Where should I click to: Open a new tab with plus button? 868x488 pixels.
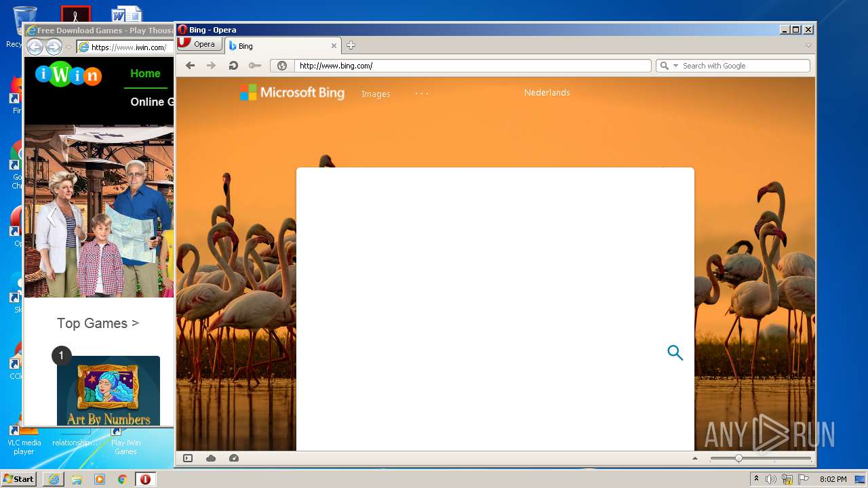tap(351, 45)
